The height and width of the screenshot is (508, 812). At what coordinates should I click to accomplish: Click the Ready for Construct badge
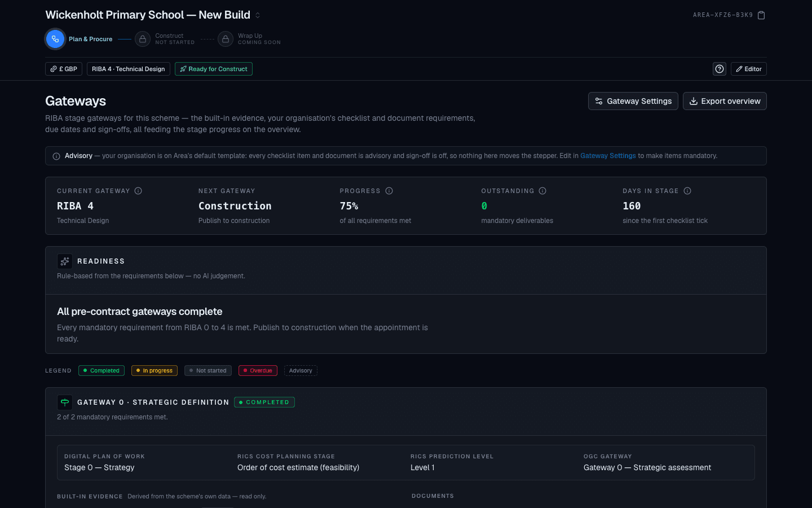tap(214, 69)
